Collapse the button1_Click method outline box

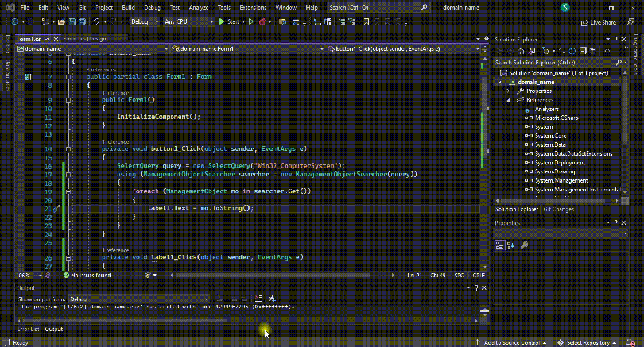(68, 149)
